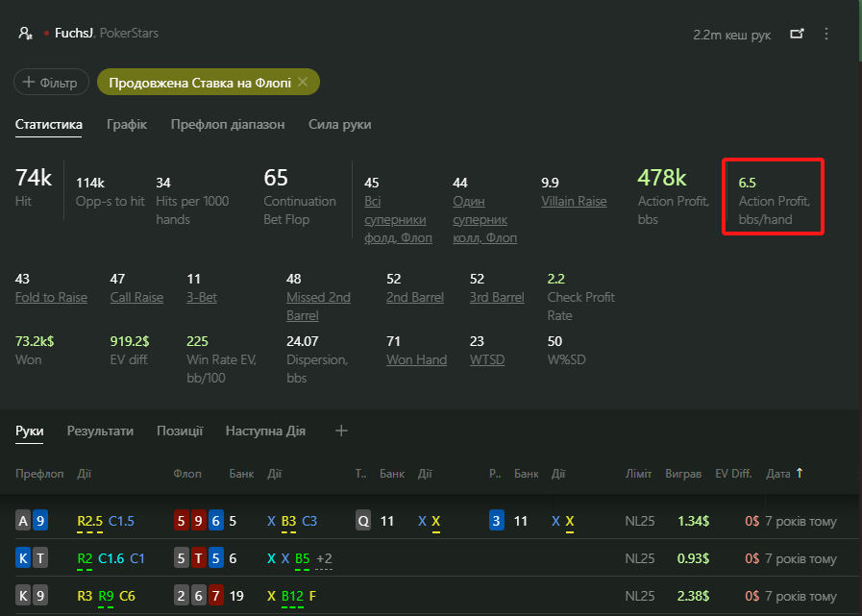Open the A 9 hand row
Image resolution: width=862 pixels, height=616 pixels.
pos(429,521)
